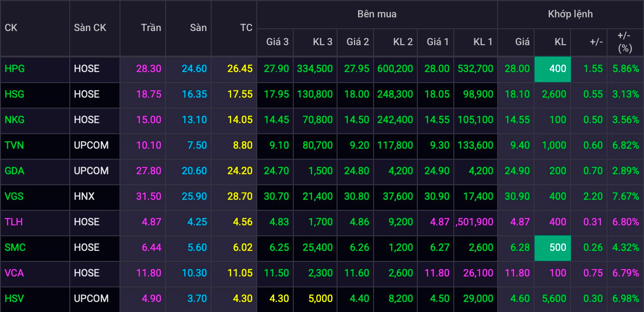Screen dimensions: 644x312
Task: Select the SMC stock symbol
Action: 15,248
